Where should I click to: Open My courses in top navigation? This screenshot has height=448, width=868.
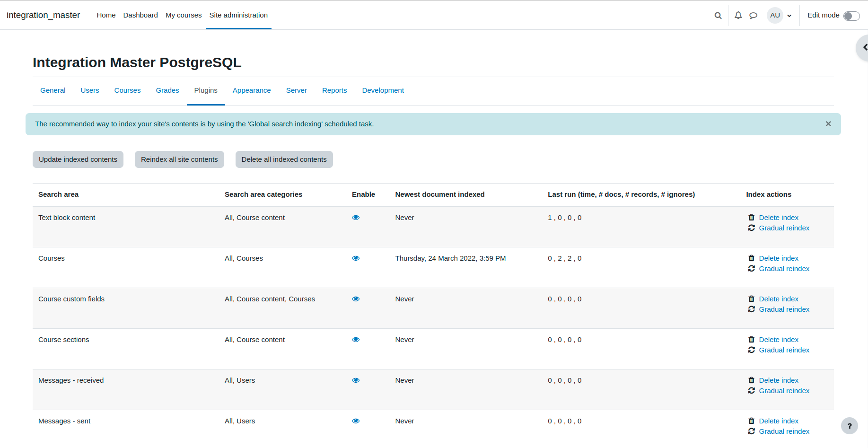pyautogui.click(x=184, y=15)
